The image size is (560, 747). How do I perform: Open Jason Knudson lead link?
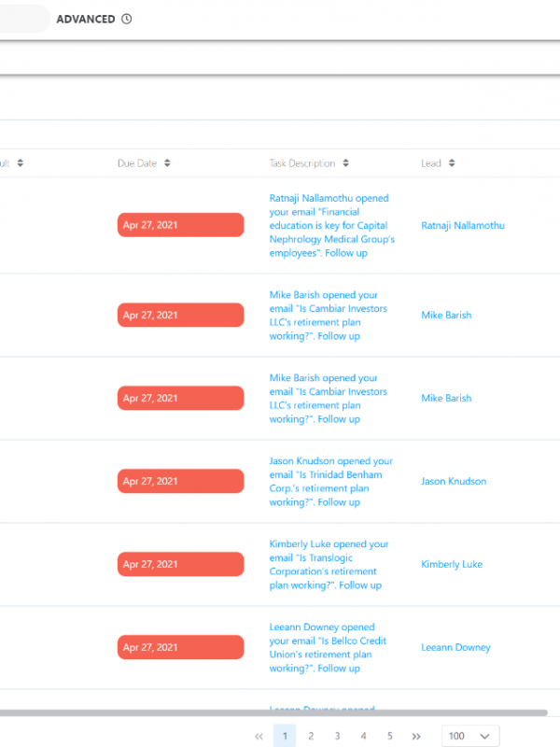point(454,481)
